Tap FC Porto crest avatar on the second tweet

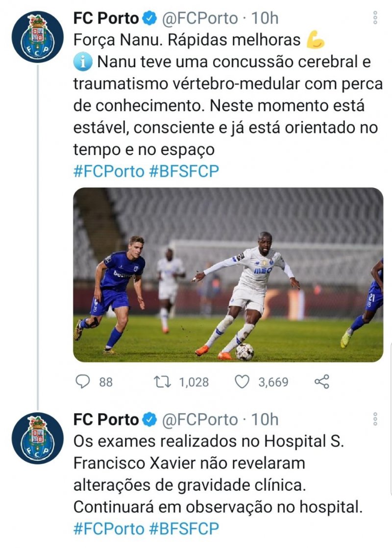[38, 438]
